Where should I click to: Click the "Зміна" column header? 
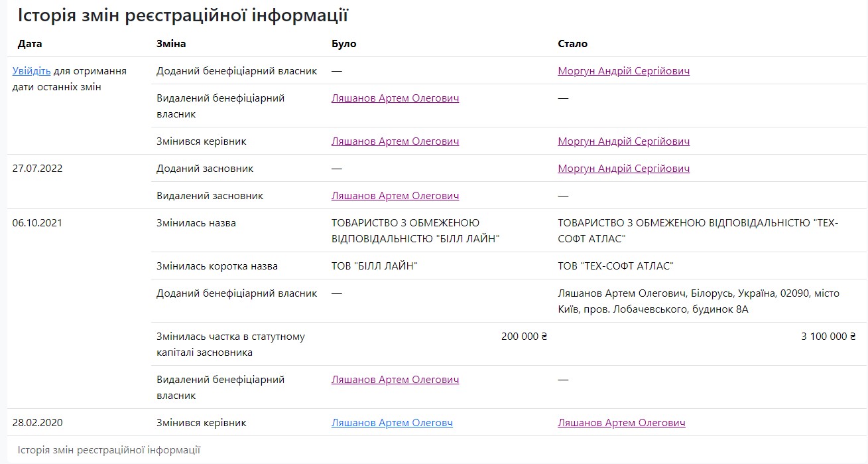[x=171, y=44]
